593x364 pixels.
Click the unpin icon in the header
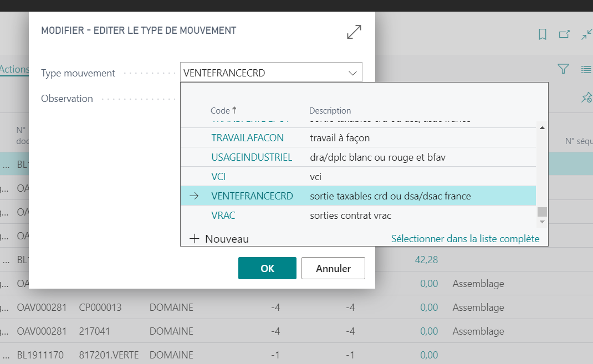point(586,98)
